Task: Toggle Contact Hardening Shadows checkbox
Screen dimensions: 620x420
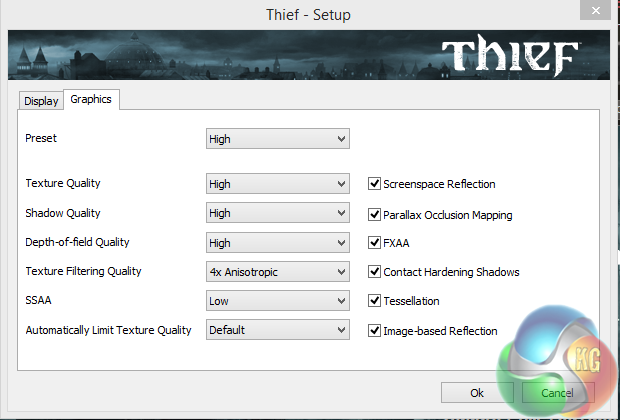Action: [x=374, y=272]
